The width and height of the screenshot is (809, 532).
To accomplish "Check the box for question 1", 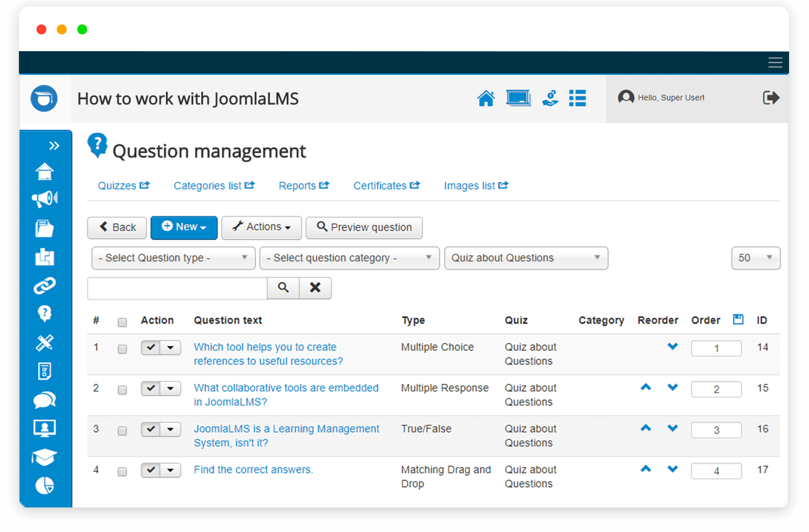I will (122, 349).
